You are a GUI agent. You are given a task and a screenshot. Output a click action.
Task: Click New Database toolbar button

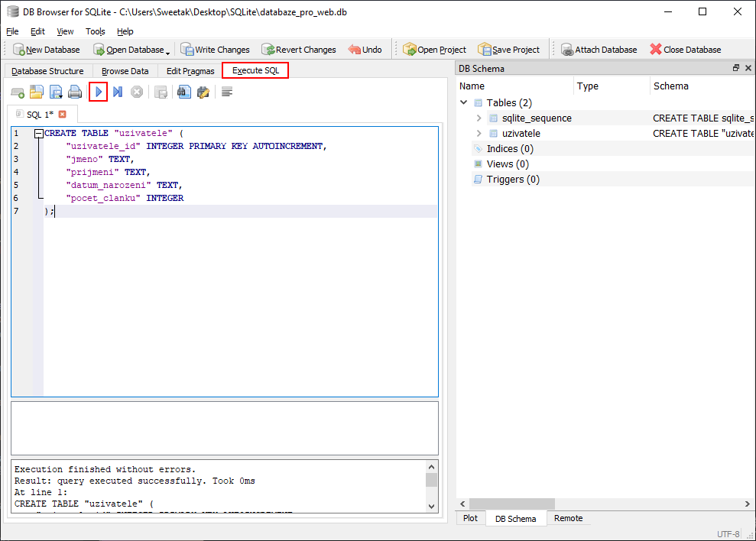pyautogui.click(x=47, y=50)
